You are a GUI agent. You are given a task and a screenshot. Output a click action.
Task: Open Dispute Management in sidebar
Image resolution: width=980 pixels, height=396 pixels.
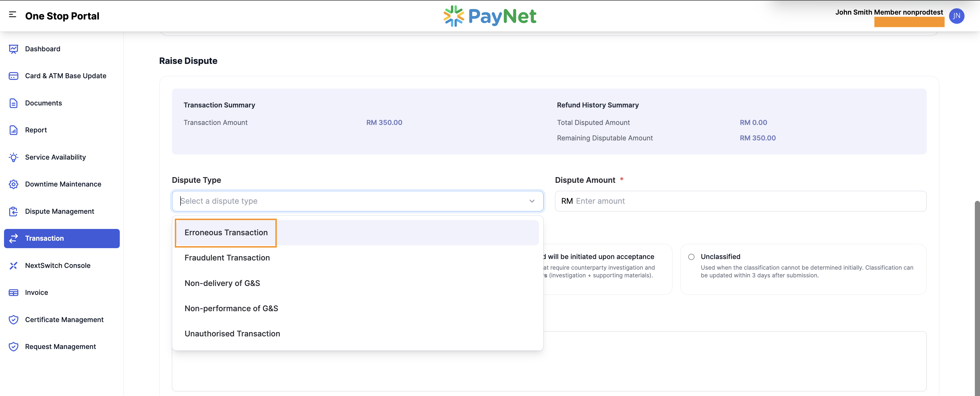(x=62, y=211)
